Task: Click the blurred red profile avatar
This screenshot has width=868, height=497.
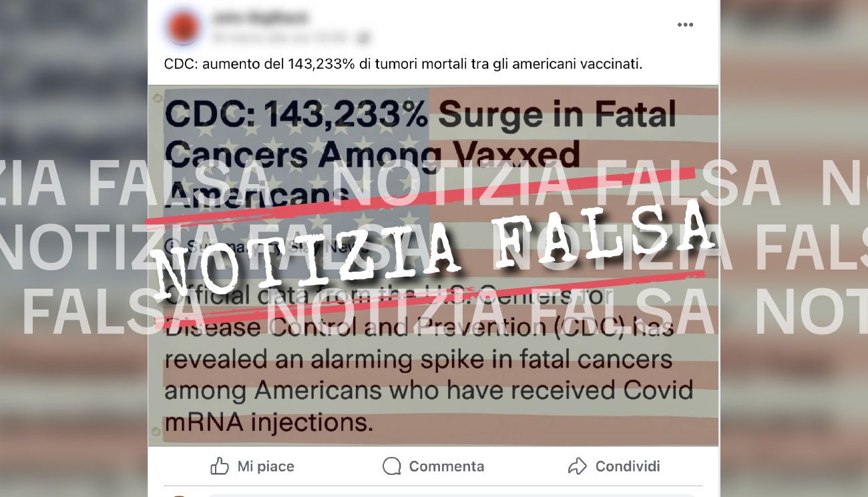Action: coord(182,27)
